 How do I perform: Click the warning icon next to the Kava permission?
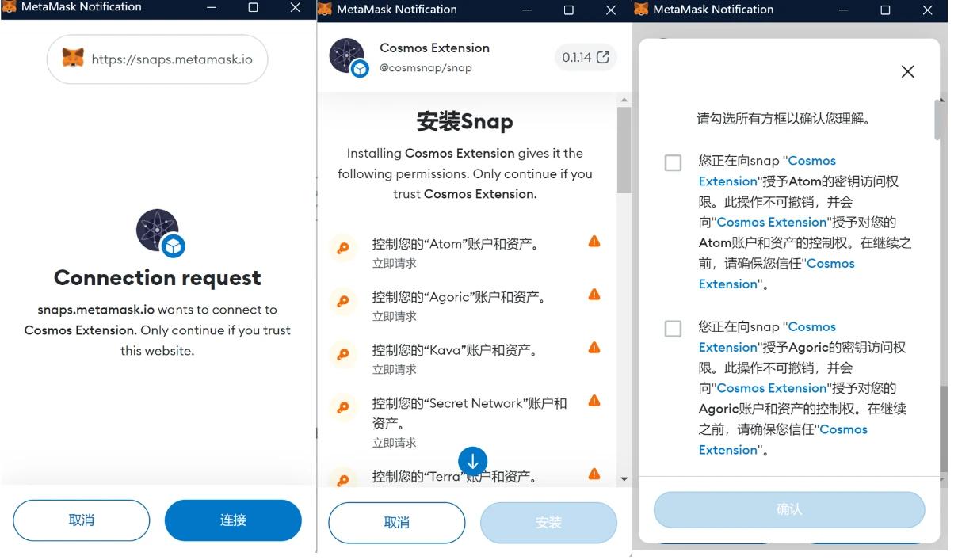pos(594,346)
